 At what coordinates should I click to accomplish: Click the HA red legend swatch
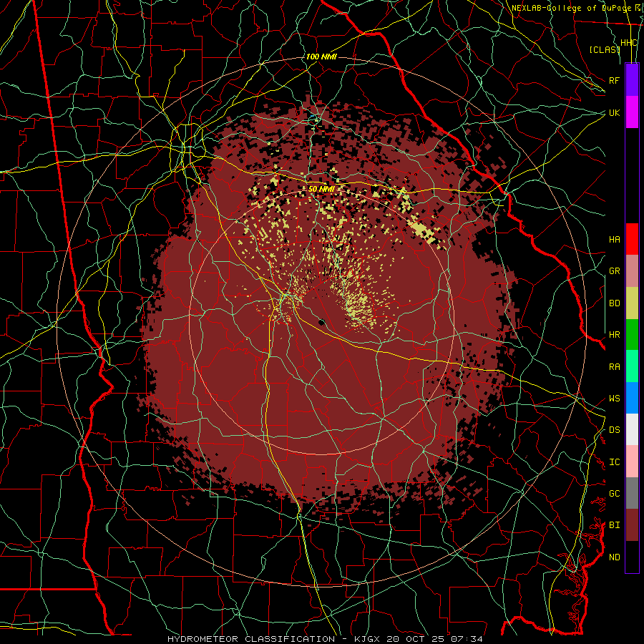pyautogui.click(x=632, y=239)
